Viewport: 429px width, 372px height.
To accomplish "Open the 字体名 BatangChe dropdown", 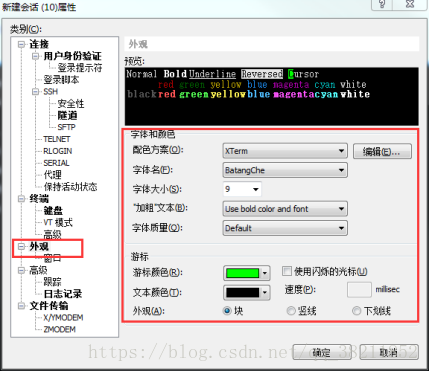I will click(x=285, y=170).
